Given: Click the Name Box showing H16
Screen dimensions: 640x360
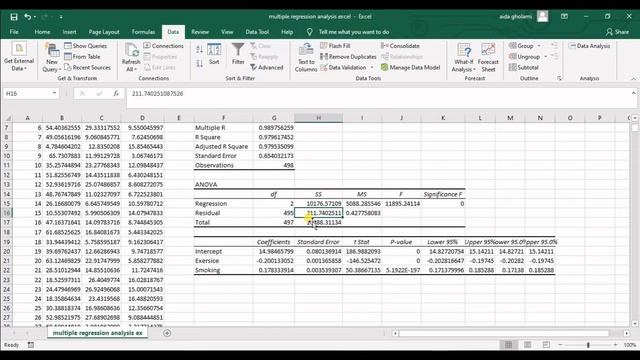Looking at the screenshot, I should coord(27,93).
